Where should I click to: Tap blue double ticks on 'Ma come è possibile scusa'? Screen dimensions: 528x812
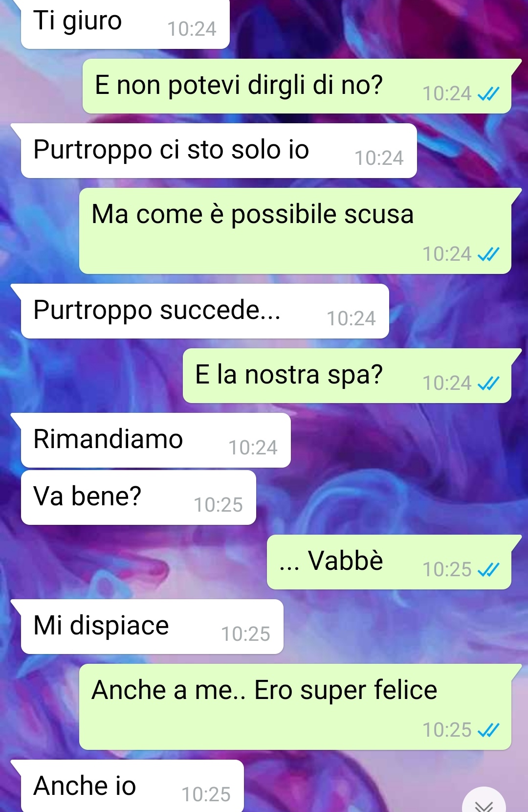point(488,254)
